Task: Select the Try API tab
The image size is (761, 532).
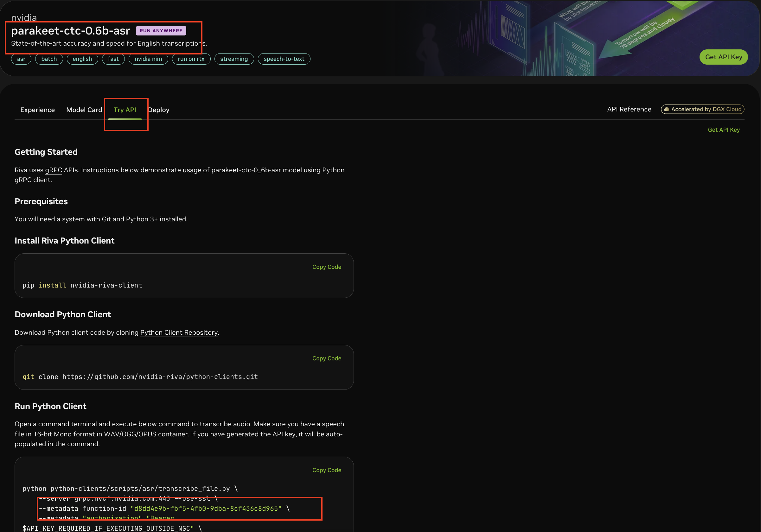Action: tap(125, 110)
